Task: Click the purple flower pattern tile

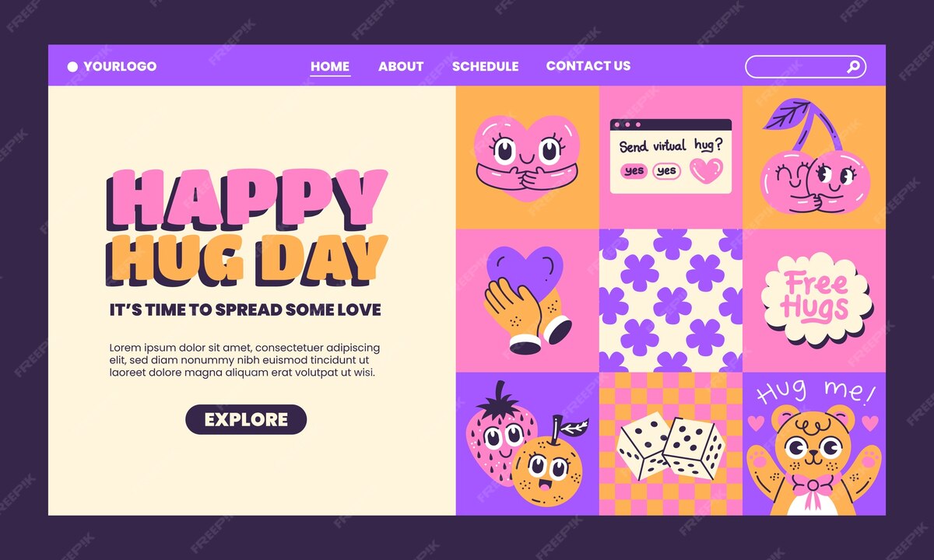Action: point(671,300)
